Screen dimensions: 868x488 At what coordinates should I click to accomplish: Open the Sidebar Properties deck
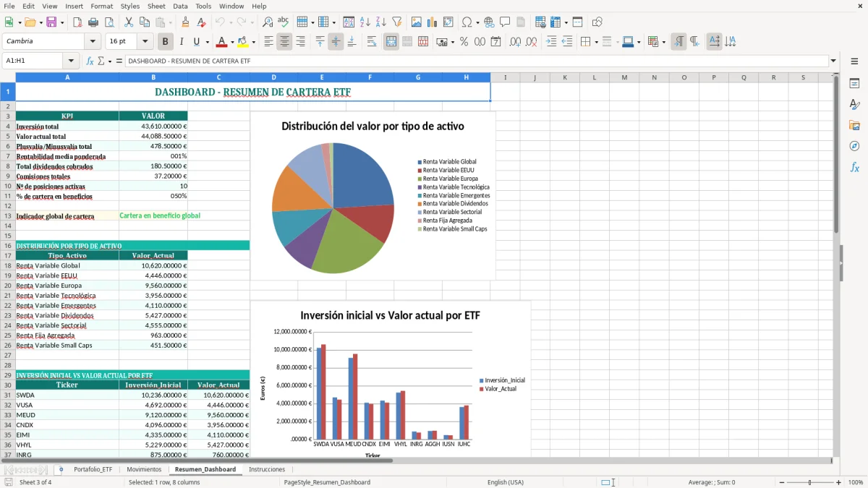[x=854, y=84]
